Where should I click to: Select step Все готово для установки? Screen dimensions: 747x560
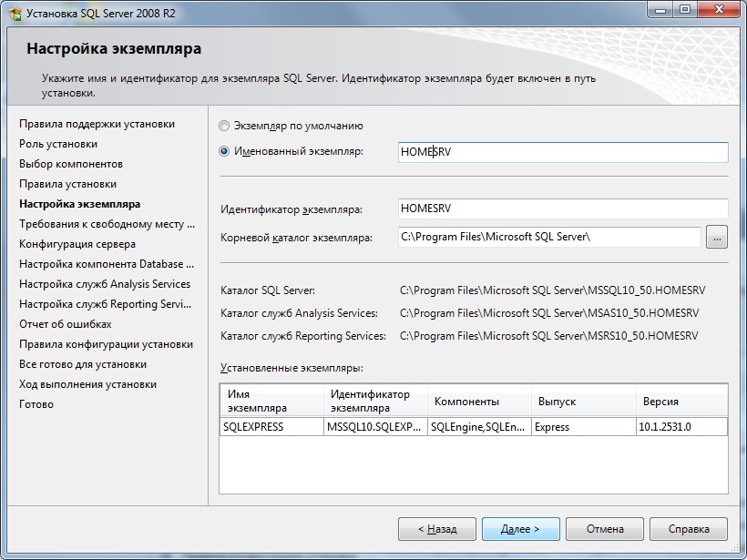tap(83, 364)
